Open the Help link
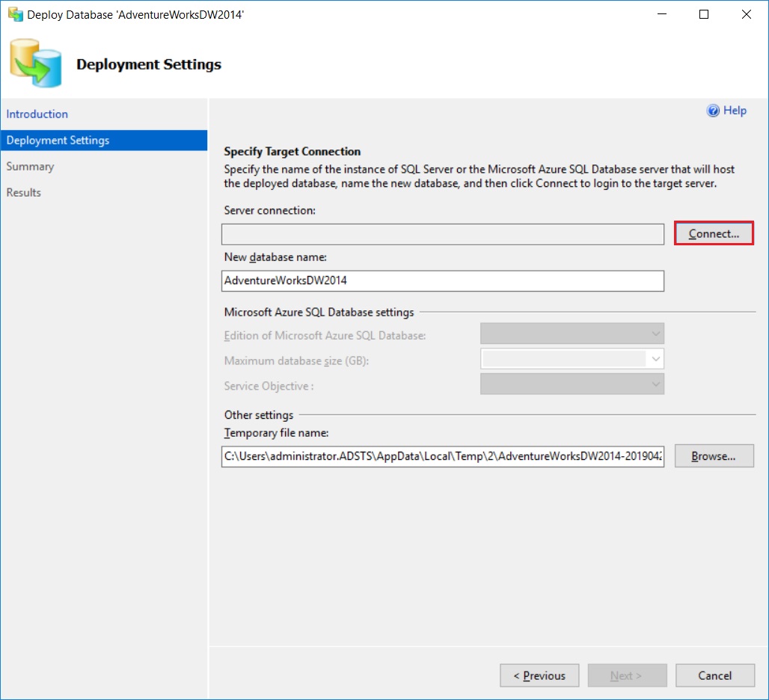Image resolution: width=769 pixels, height=700 pixels. point(735,110)
